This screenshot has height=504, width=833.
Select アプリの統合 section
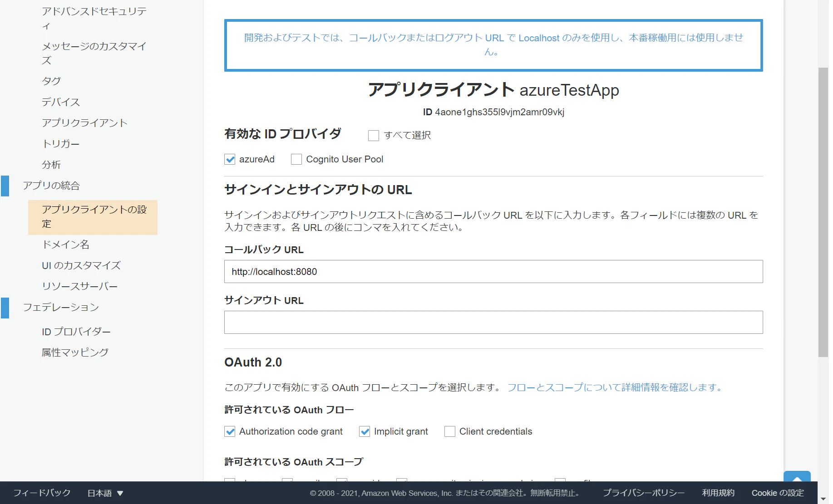(51, 186)
